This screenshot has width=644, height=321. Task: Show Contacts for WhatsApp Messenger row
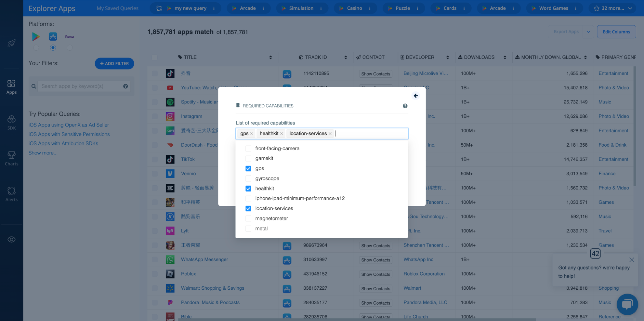pos(376,260)
